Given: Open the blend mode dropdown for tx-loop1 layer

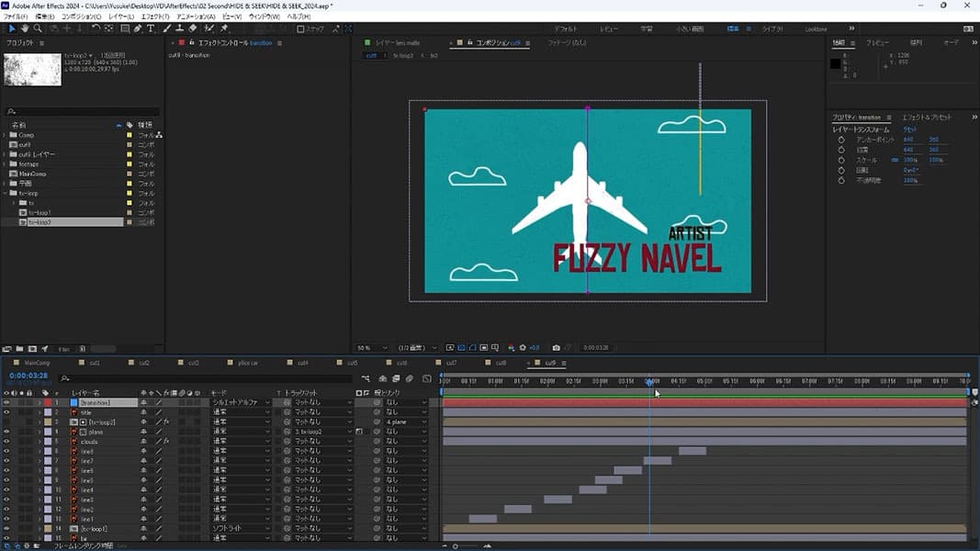Looking at the screenshot, I should click(241, 529).
